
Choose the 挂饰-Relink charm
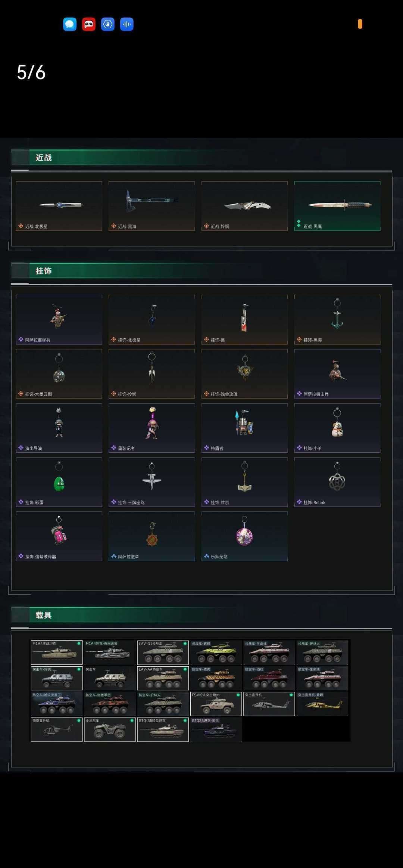coord(337,482)
